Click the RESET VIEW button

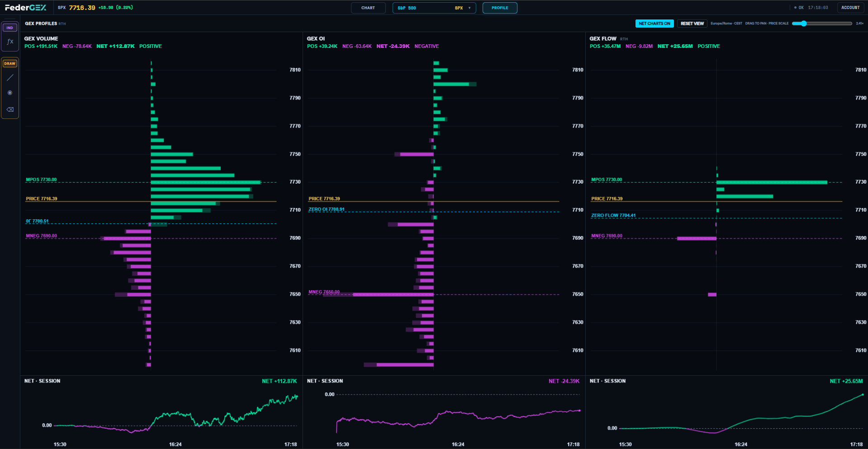pos(693,24)
